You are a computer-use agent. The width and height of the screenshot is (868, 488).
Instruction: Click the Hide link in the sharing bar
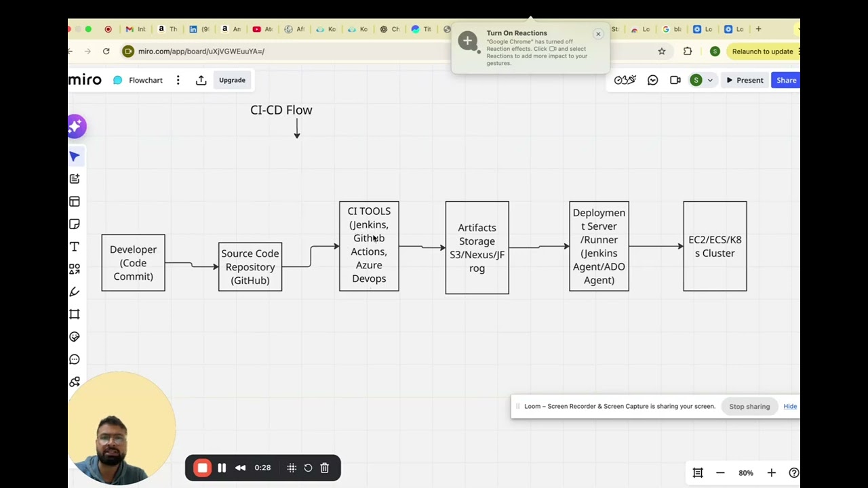(x=790, y=407)
